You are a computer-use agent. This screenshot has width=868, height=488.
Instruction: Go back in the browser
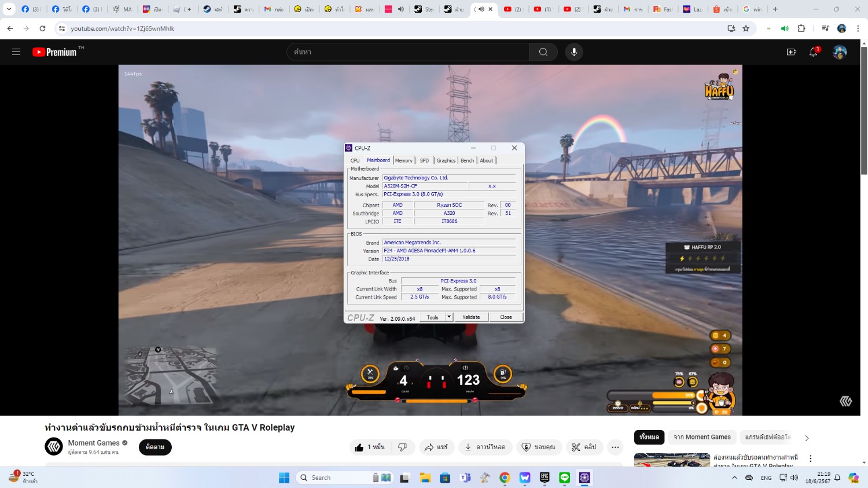(x=10, y=28)
